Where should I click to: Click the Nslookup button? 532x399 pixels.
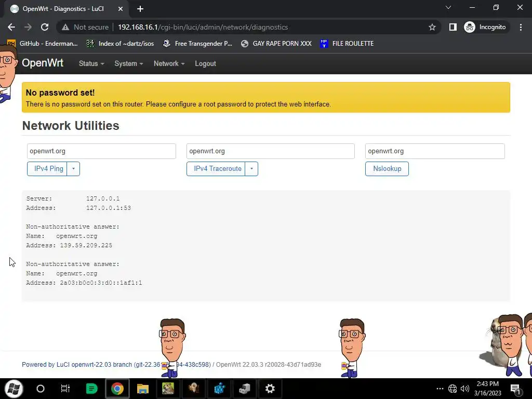[x=387, y=169]
